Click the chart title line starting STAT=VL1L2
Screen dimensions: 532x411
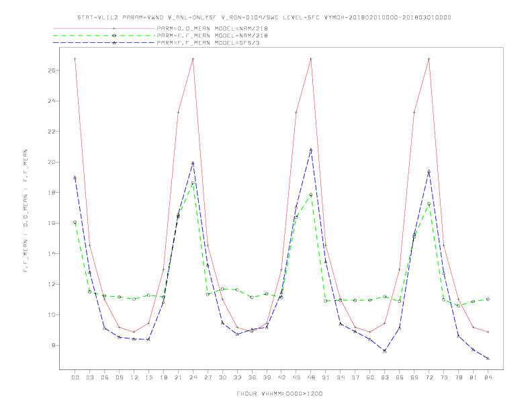click(264, 17)
